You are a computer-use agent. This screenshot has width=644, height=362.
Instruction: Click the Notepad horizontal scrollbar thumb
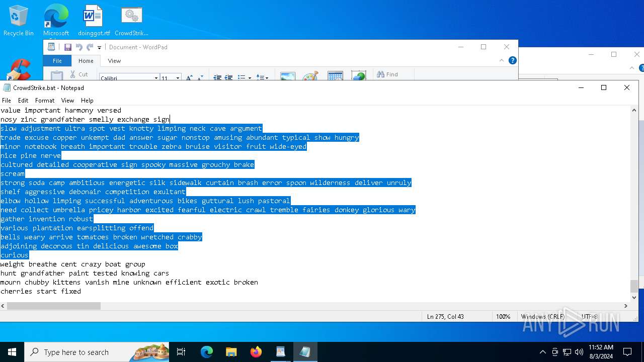(54, 306)
